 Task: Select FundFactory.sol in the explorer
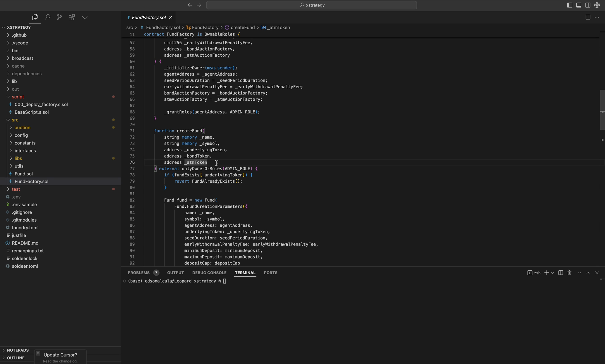click(60, 181)
